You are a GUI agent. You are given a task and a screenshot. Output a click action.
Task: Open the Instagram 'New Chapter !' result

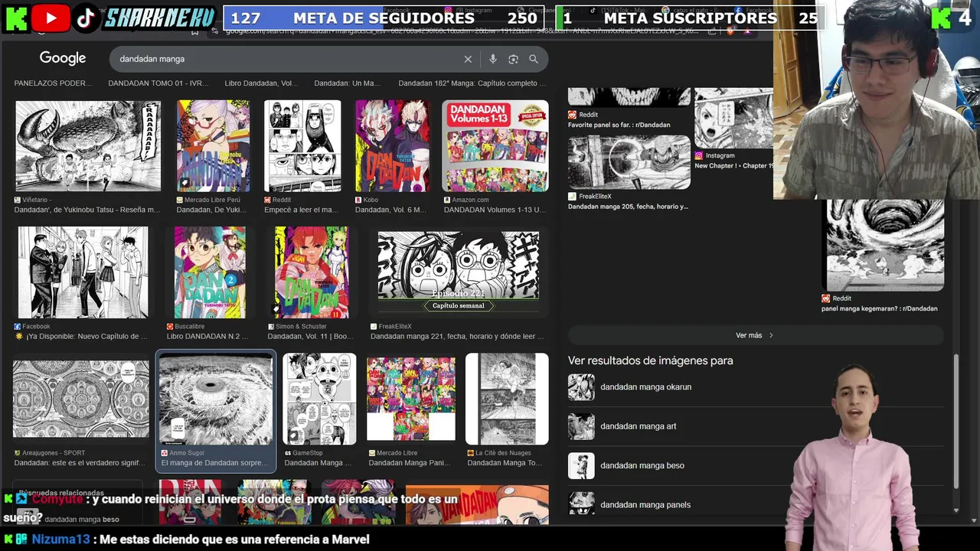click(x=733, y=165)
